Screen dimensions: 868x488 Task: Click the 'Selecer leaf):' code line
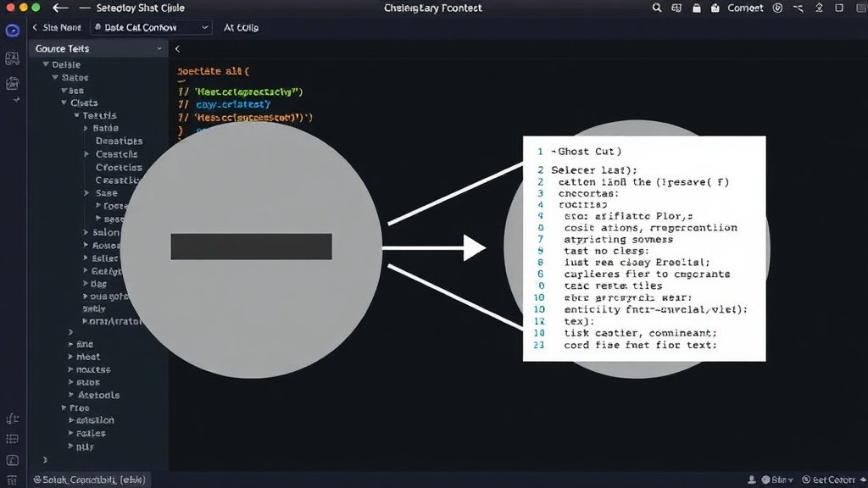click(594, 169)
